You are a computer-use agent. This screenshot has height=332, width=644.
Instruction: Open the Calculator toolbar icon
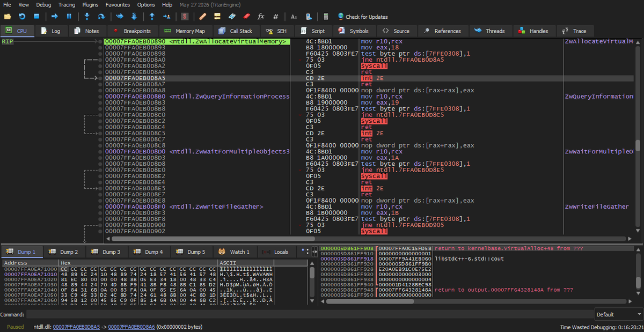326,17
